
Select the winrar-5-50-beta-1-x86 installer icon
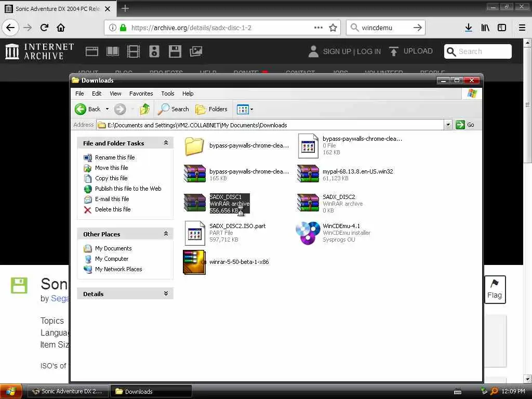194,262
